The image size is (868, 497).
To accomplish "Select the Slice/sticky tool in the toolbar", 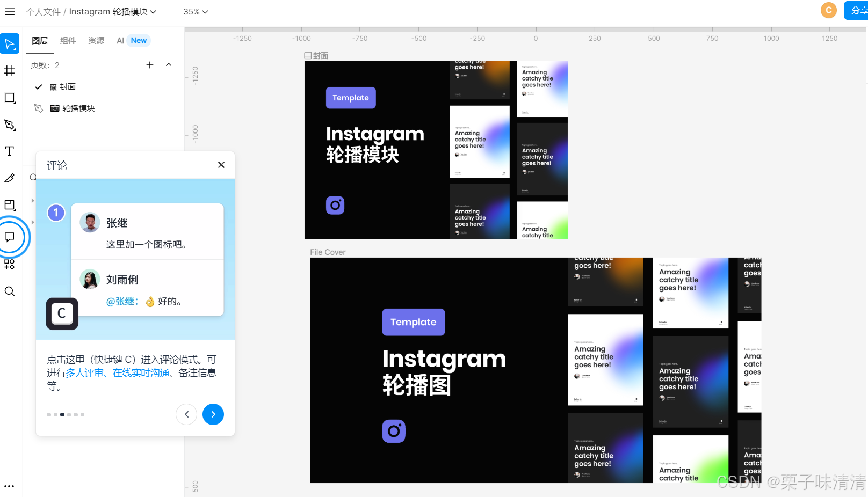I will (x=10, y=205).
